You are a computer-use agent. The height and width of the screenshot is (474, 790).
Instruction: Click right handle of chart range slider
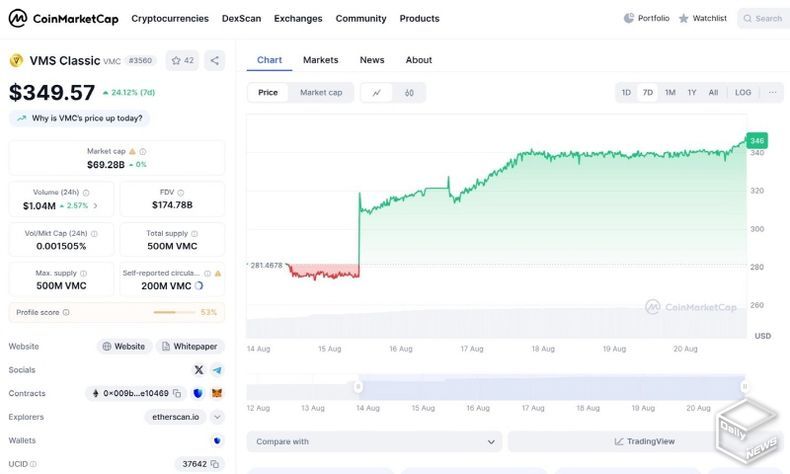[x=745, y=387]
